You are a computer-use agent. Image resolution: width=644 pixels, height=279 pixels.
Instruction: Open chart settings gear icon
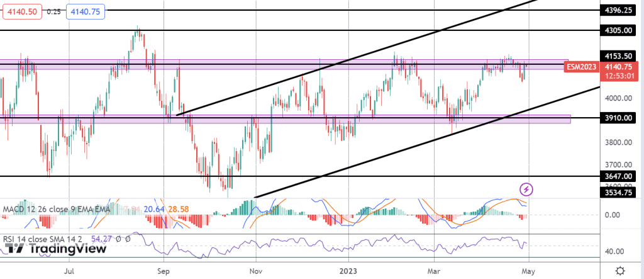coord(620,270)
